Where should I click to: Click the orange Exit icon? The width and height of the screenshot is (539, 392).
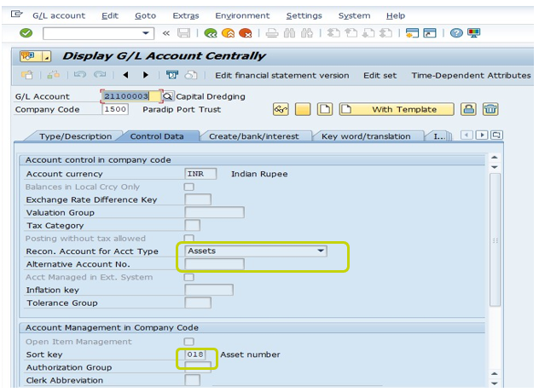pyautogui.click(x=229, y=33)
